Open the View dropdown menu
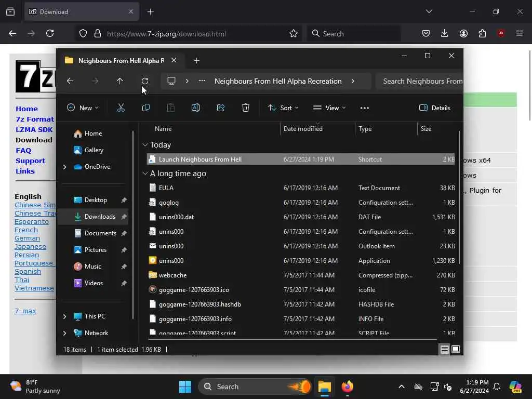532x399 pixels. click(x=329, y=108)
